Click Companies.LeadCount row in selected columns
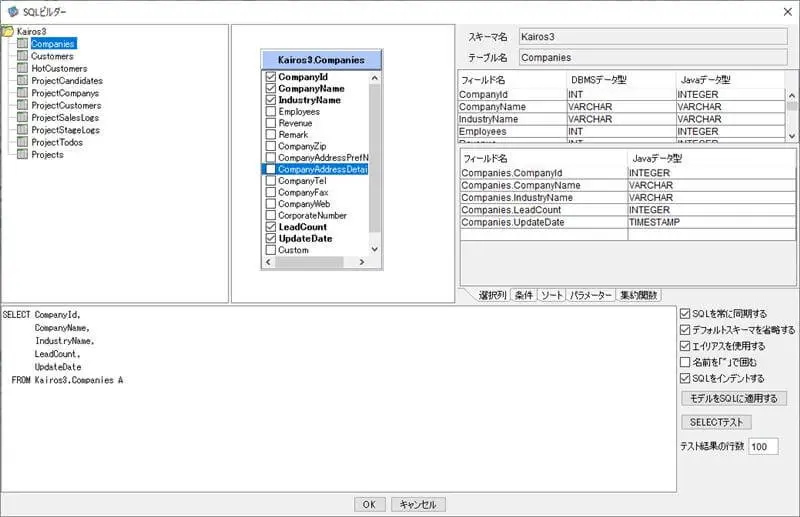 (x=628, y=210)
